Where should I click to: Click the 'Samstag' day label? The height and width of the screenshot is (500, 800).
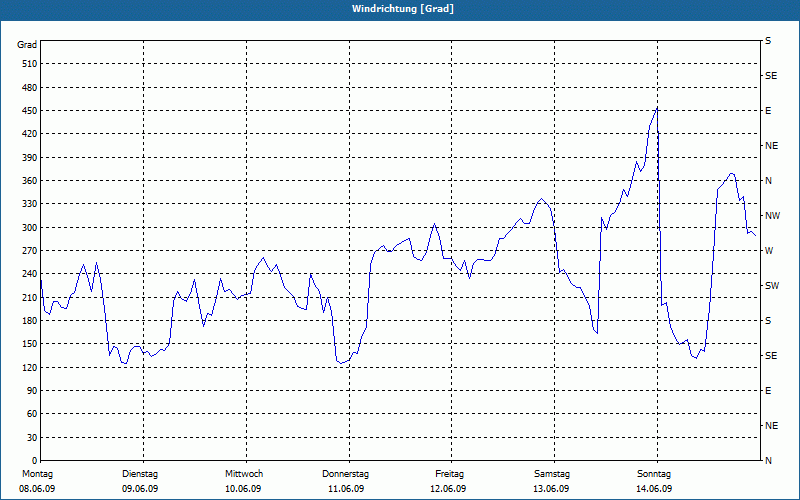tap(552, 474)
